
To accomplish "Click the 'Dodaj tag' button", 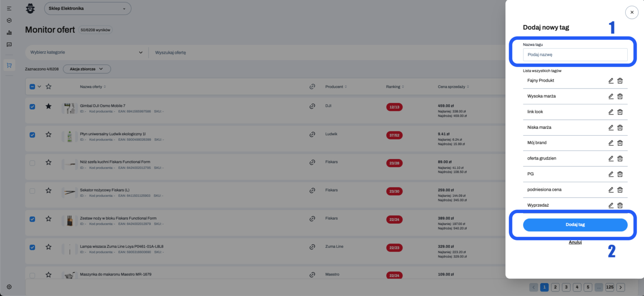I will tap(575, 225).
